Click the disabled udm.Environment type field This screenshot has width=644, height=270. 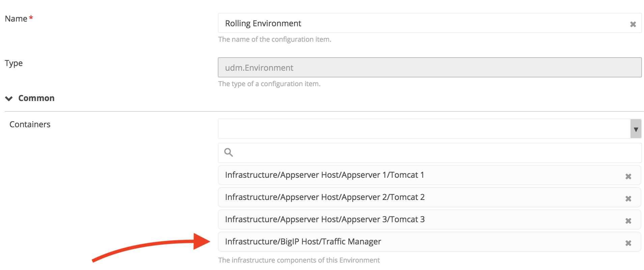(430, 67)
